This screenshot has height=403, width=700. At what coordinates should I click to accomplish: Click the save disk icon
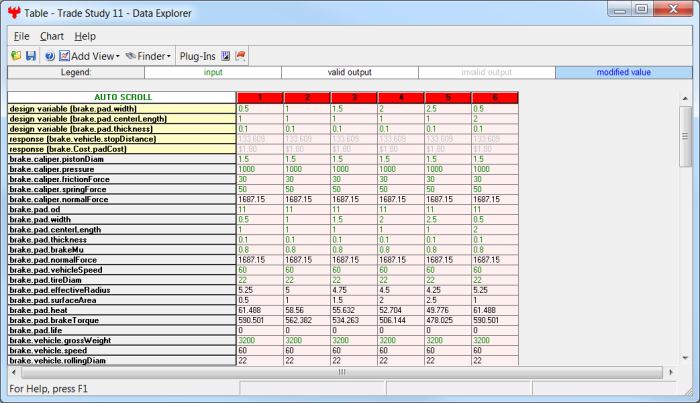click(30, 56)
